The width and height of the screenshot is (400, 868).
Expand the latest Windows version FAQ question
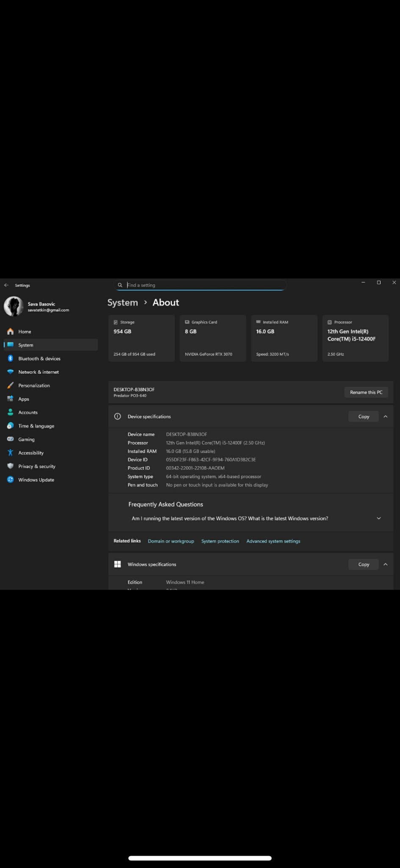tap(378, 518)
